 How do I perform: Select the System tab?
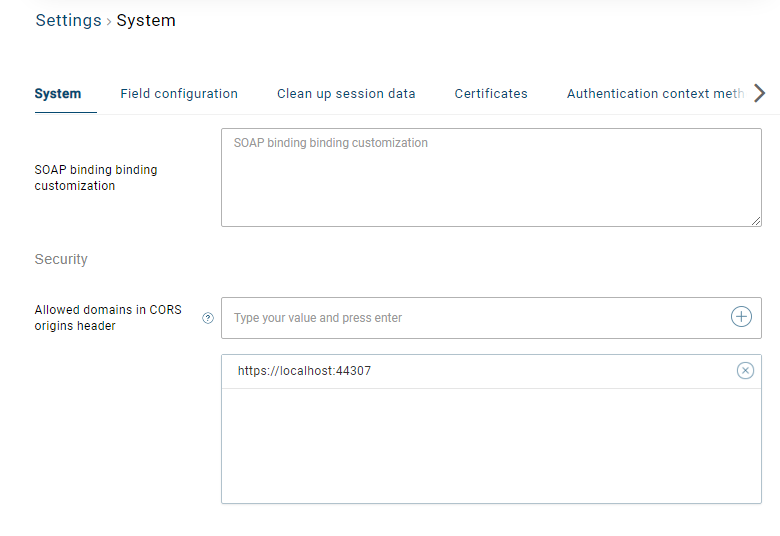coord(58,94)
